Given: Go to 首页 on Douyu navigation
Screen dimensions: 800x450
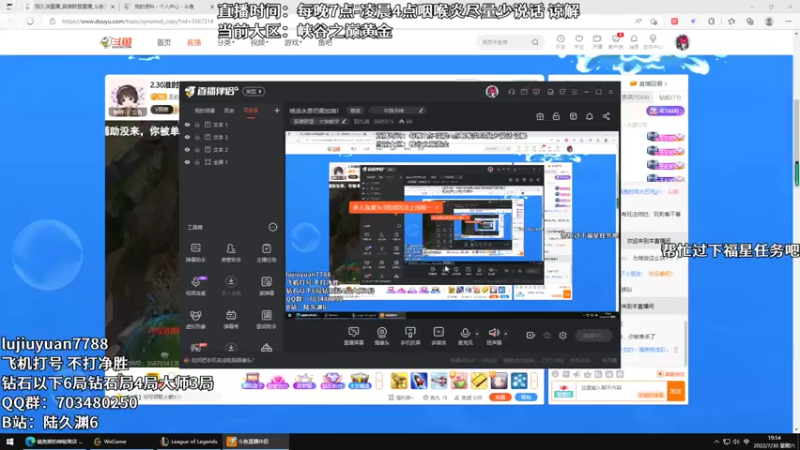Looking at the screenshot, I should pos(164,42).
